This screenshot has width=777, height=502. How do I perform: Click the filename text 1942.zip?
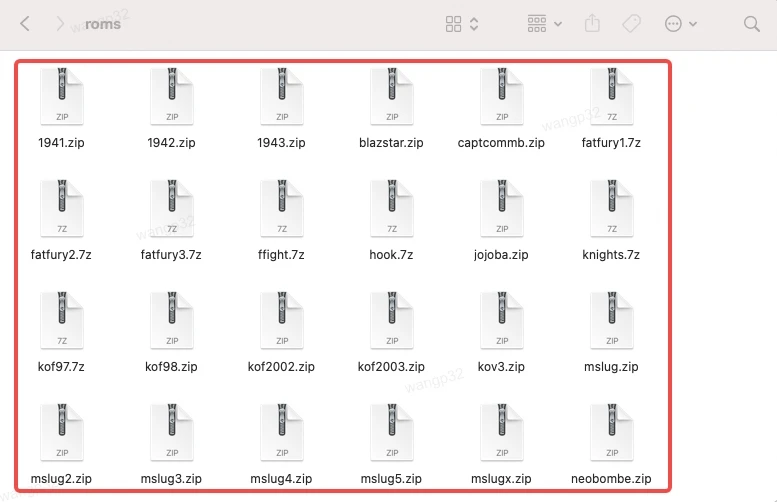[171, 143]
